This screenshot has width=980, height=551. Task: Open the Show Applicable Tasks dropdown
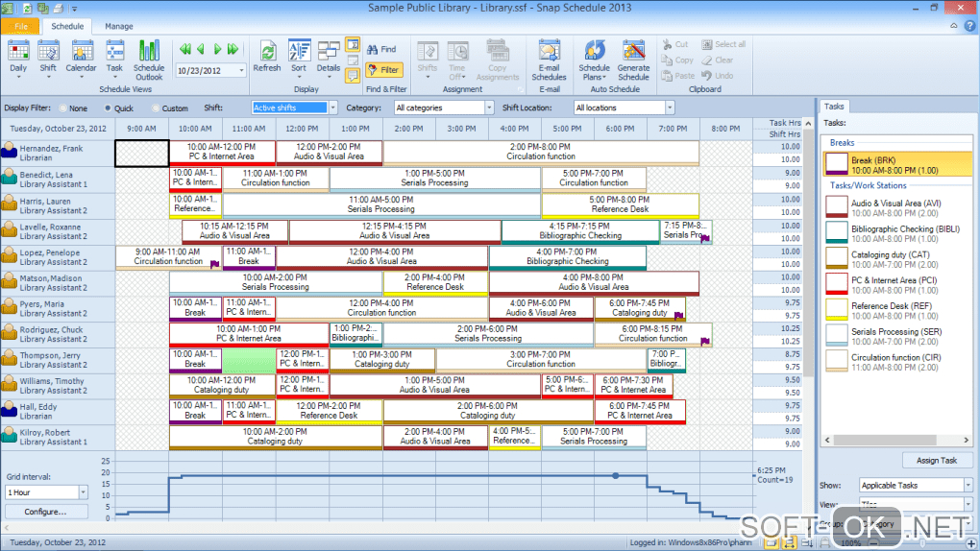click(x=968, y=485)
